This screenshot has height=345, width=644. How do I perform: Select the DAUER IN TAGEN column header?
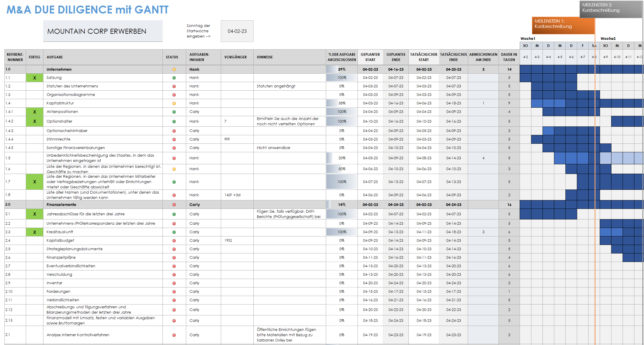coord(509,57)
